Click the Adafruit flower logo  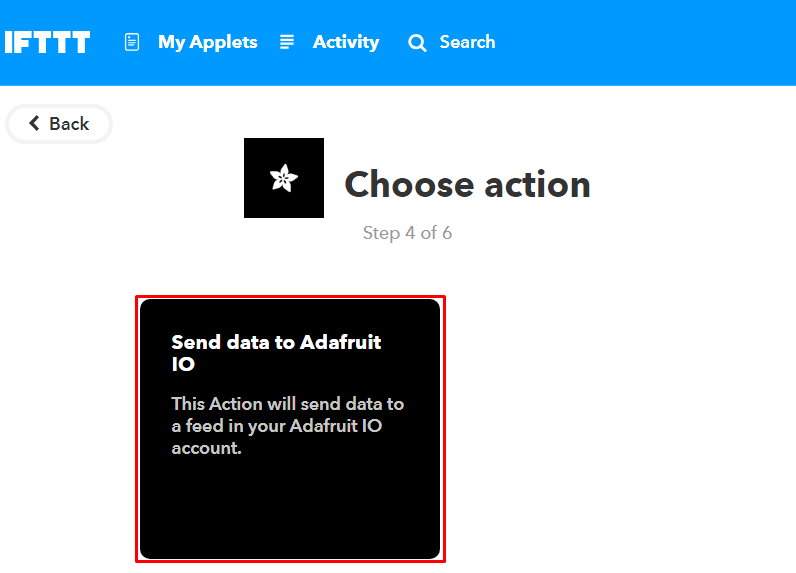click(284, 178)
